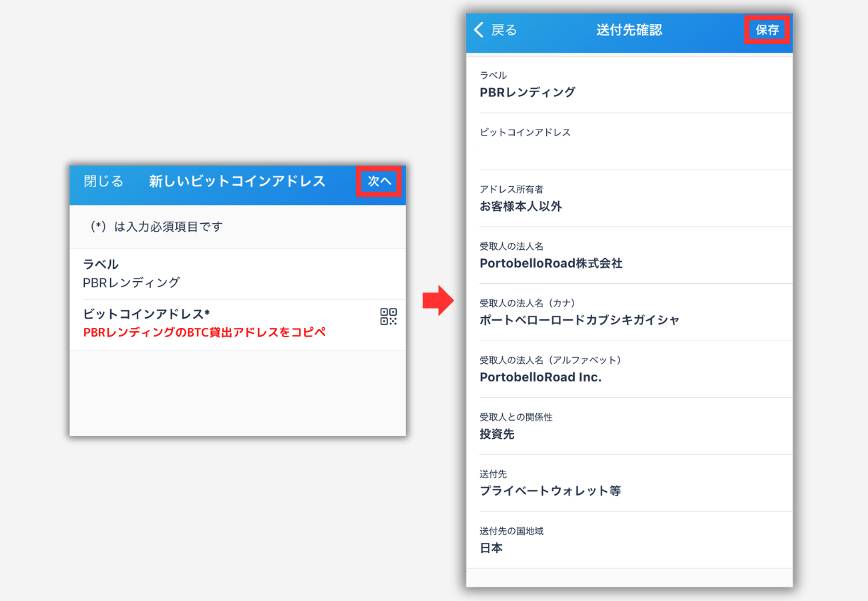Tap the 戻る back label
This screenshot has height=601, width=868.
click(504, 29)
